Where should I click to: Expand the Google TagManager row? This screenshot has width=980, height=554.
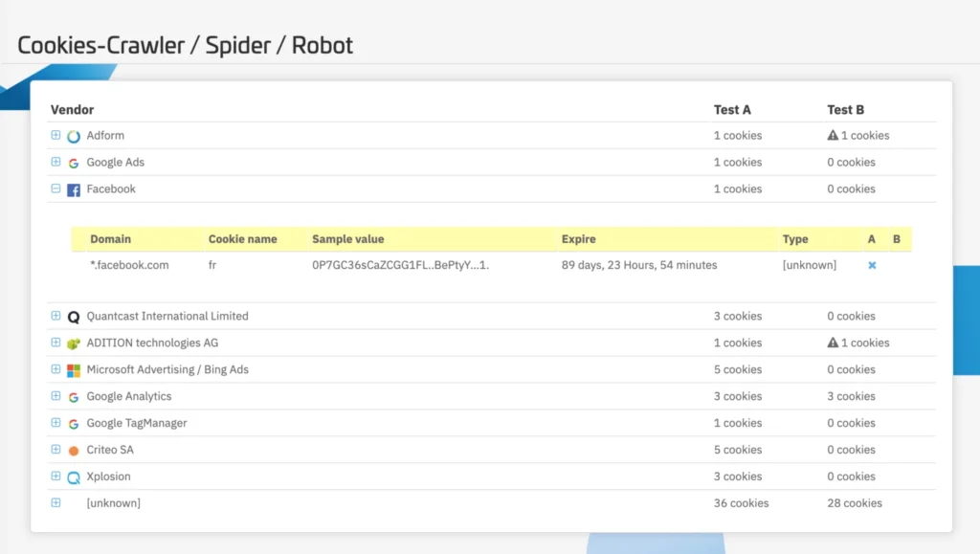click(x=56, y=423)
